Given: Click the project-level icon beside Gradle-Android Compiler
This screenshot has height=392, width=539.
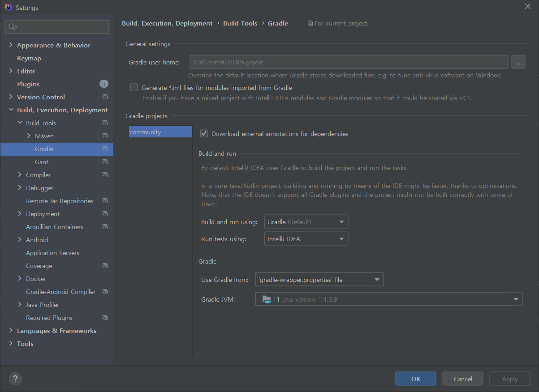Looking at the screenshot, I should click(x=105, y=292).
